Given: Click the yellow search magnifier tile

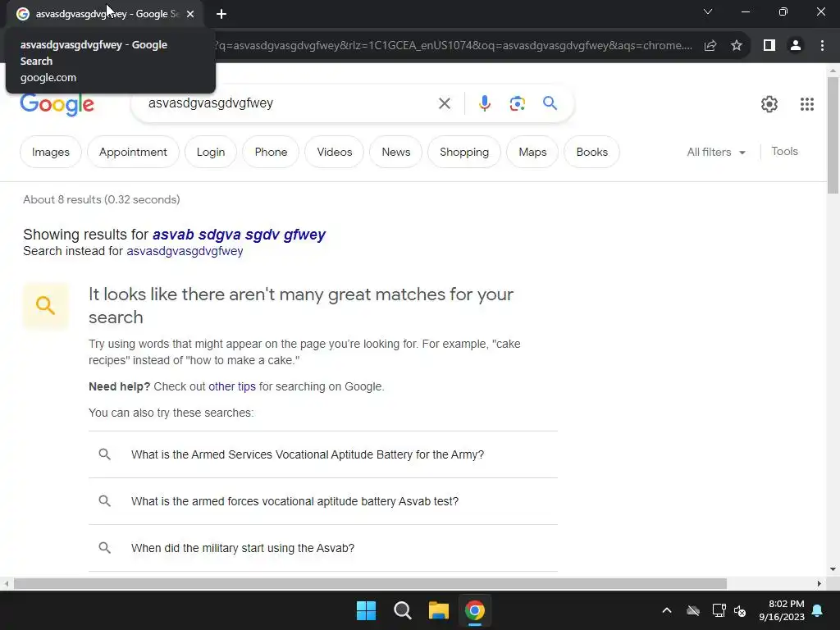Looking at the screenshot, I should pos(46,306).
